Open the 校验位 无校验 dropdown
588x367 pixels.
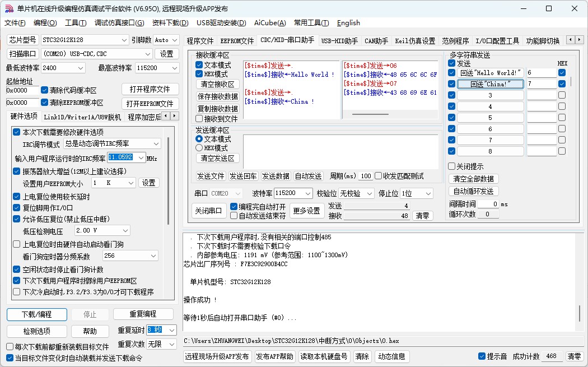370,193
